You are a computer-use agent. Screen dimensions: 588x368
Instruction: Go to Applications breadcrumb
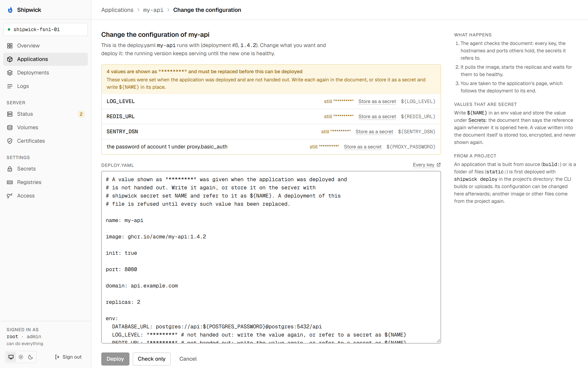[x=117, y=10]
